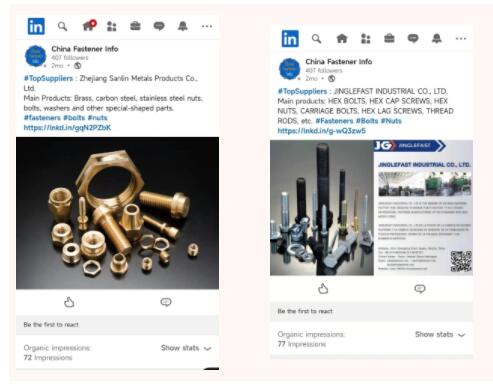Open home icon with red notification badge
493x387 pixels.
click(89, 25)
